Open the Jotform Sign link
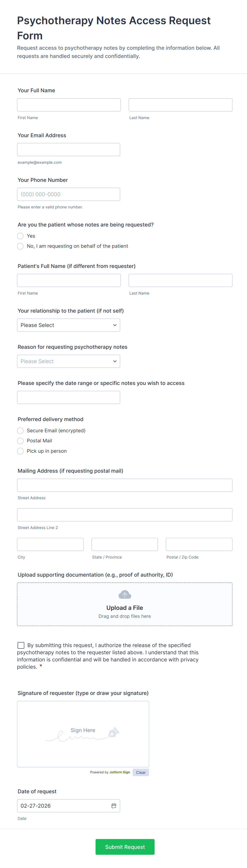The height and width of the screenshot is (868, 247). (x=120, y=772)
